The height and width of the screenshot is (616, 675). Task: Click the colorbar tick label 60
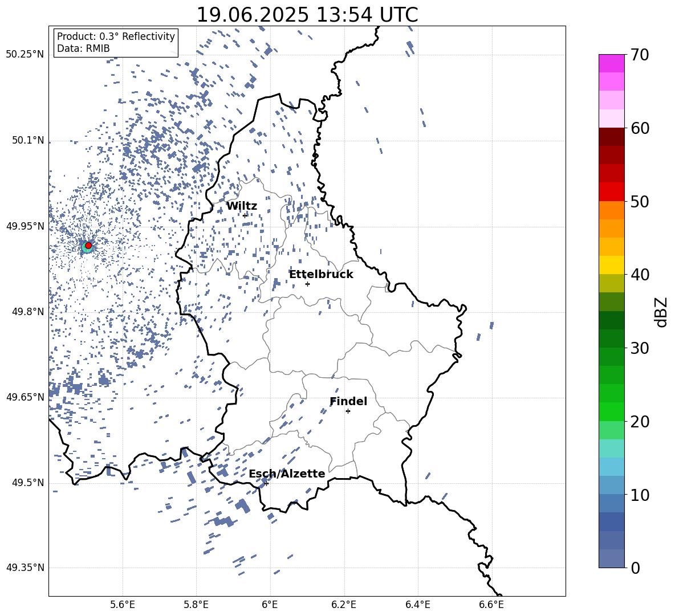coord(640,128)
